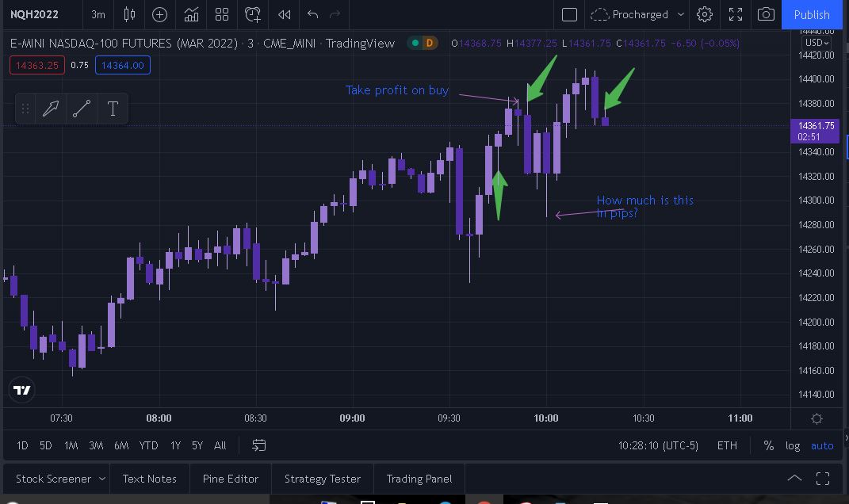The image size is (849, 504).
Task: Toggle percent scale mode
Action: 768,445
